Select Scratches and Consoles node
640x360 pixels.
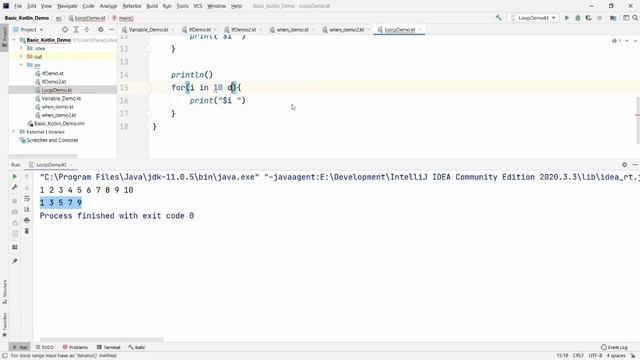pyautogui.click(x=52, y=140)
